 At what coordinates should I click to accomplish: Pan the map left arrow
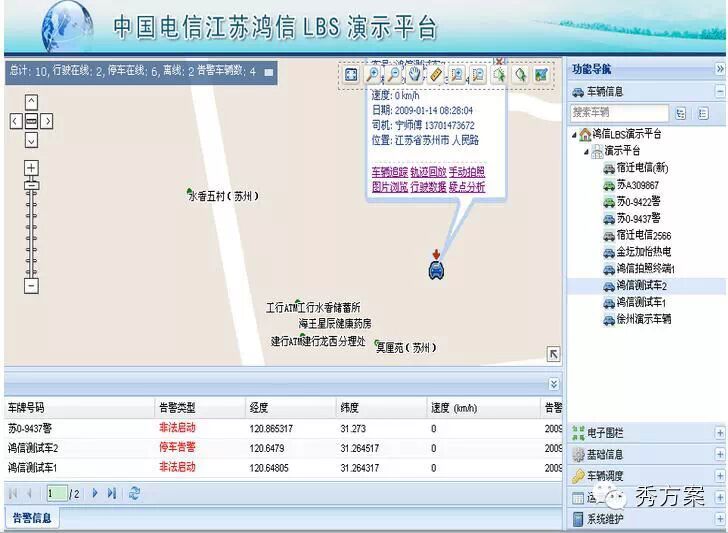click(x=15, y=121)
